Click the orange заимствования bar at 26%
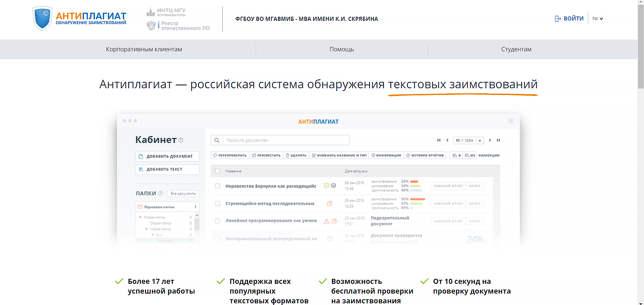 tap(414, 182)
